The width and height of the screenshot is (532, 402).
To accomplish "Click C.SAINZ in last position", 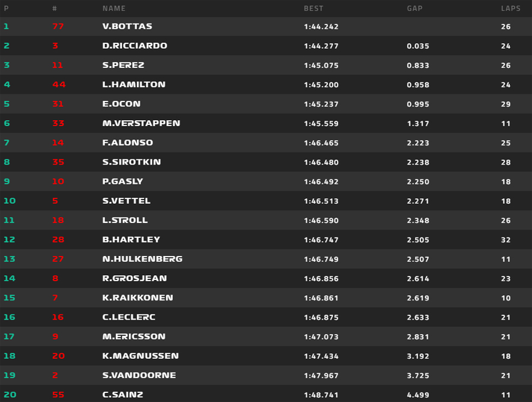I will click(122, 395).
